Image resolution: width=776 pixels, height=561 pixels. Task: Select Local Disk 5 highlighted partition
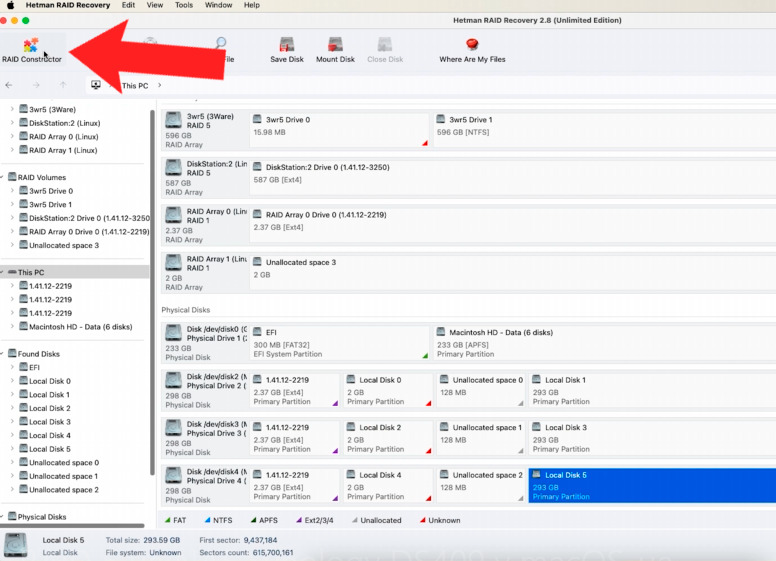[x=652, y=485]
